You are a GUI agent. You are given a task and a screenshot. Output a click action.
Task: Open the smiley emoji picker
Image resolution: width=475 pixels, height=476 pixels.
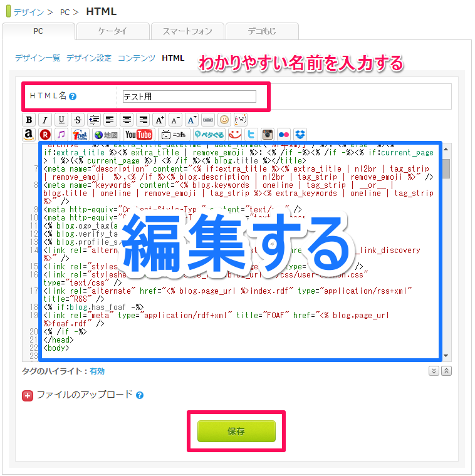pyautogui.click(x=224, y=120)
